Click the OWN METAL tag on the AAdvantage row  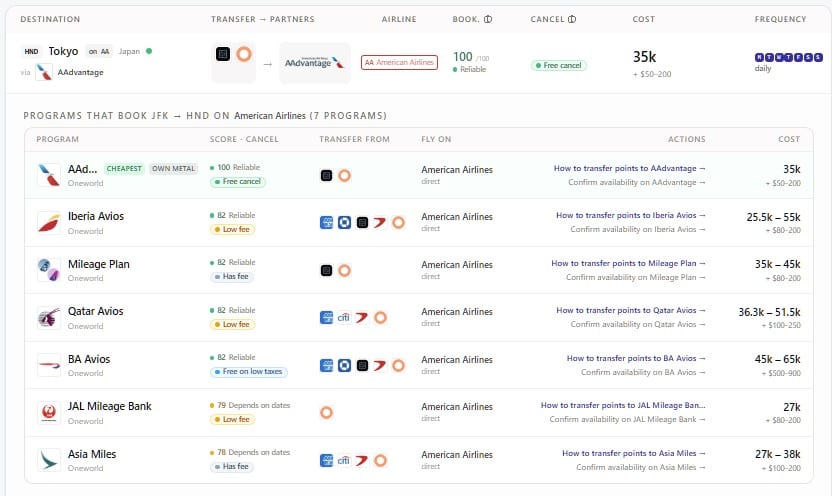(174, 169)
